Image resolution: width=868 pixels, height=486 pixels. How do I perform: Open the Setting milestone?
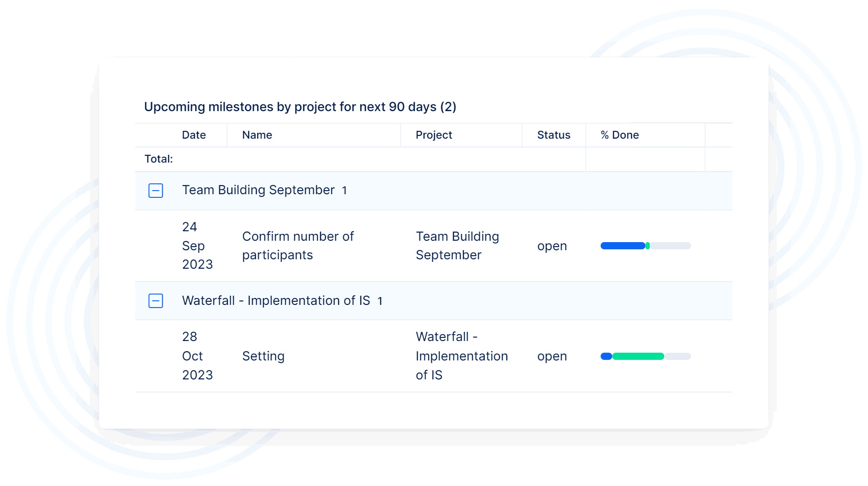click(263, 356)
